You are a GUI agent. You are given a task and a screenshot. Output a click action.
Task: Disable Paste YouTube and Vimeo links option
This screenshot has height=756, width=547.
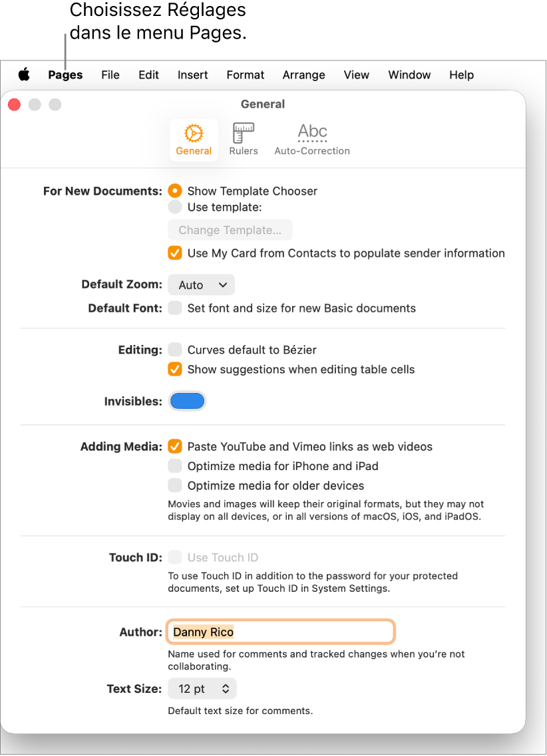[174, 447]
